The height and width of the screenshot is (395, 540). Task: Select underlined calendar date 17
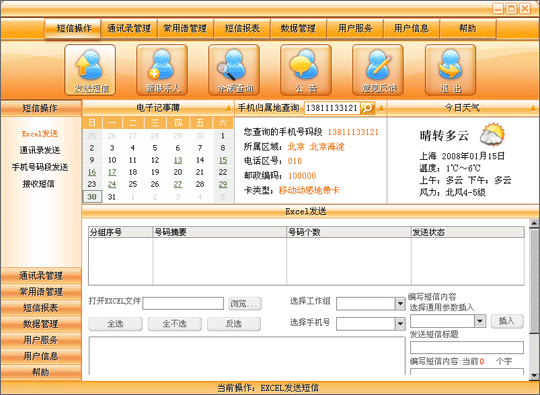pos(112,172)
